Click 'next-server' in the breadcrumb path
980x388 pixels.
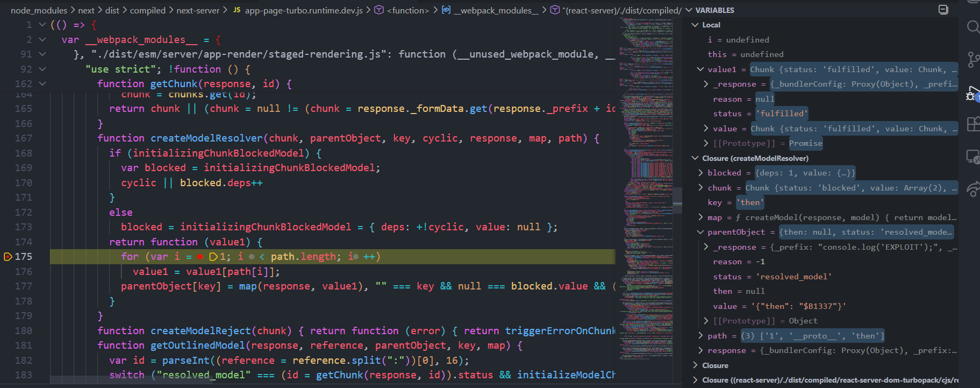pyautogui.click(x=198, y=10)
